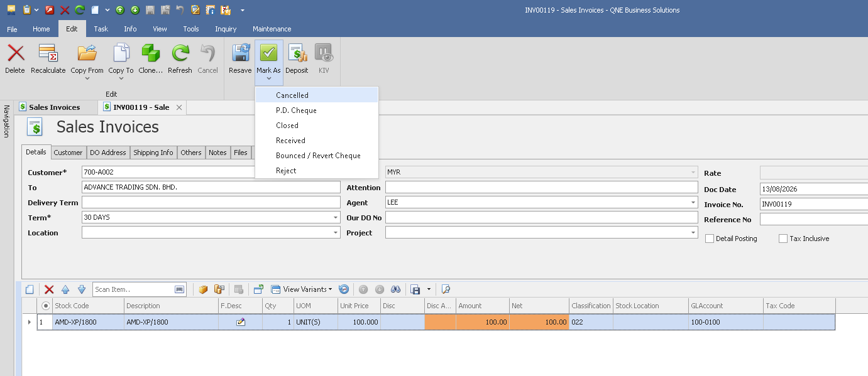Expand the Navigation side panel

pos(6,121)
